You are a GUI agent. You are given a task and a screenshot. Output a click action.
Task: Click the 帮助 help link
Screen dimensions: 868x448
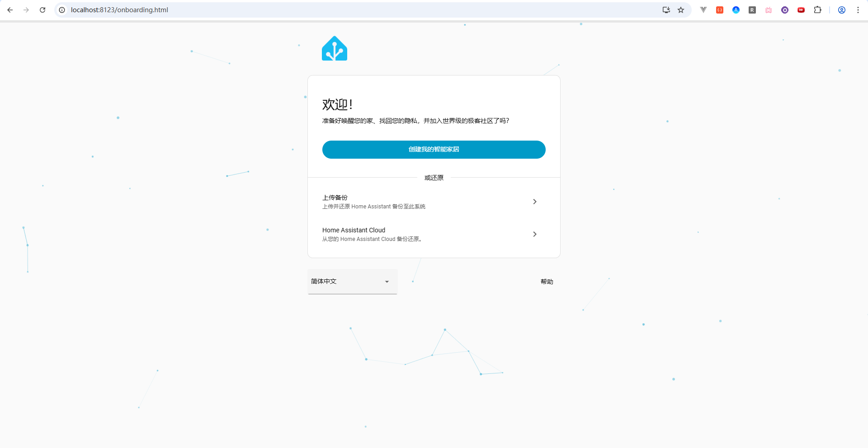tap(547, 282)
